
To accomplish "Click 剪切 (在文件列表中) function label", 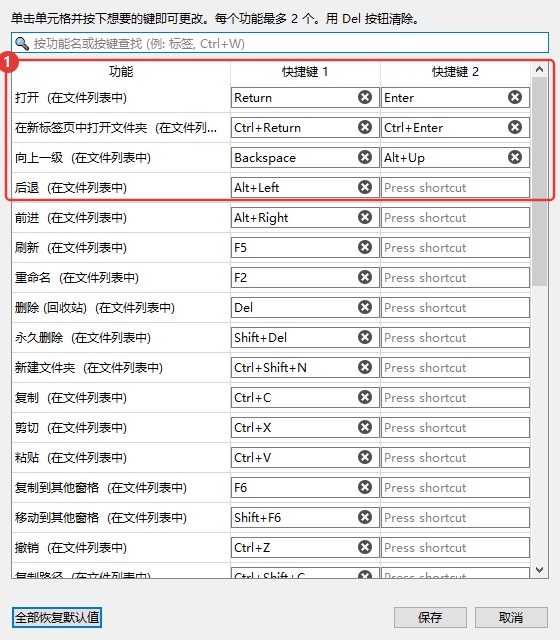I will coord(71,428).
